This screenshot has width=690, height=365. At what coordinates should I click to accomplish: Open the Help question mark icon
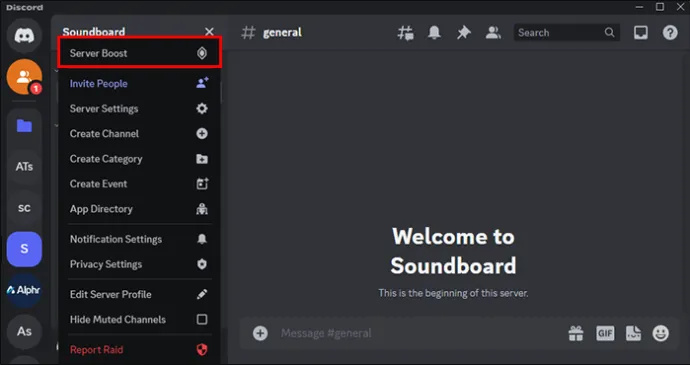point(670,33)
